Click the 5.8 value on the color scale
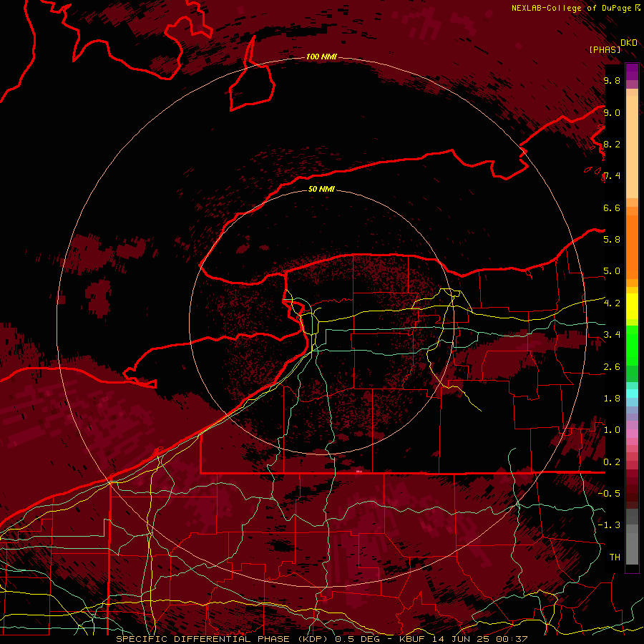The width and height of the screenshot is (644, 644). pos(612,240)
